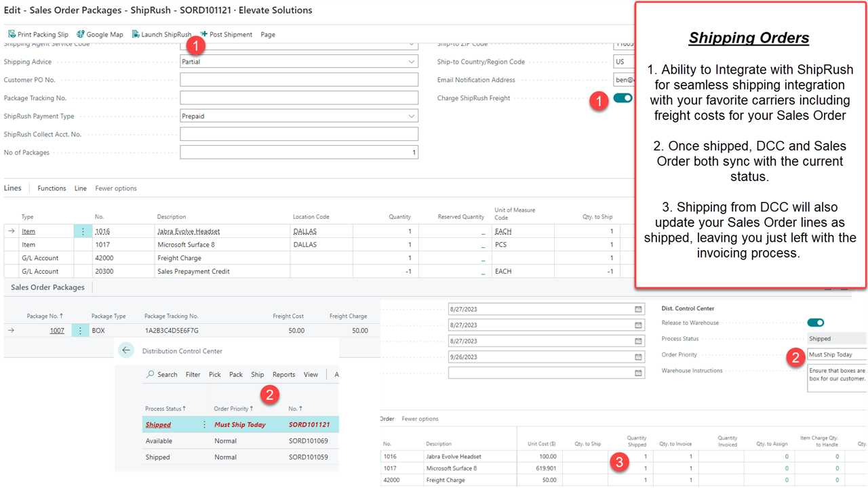868x488 pixels.
Task: Click Fewer options in the Lines section
Action: pos(116,188)
